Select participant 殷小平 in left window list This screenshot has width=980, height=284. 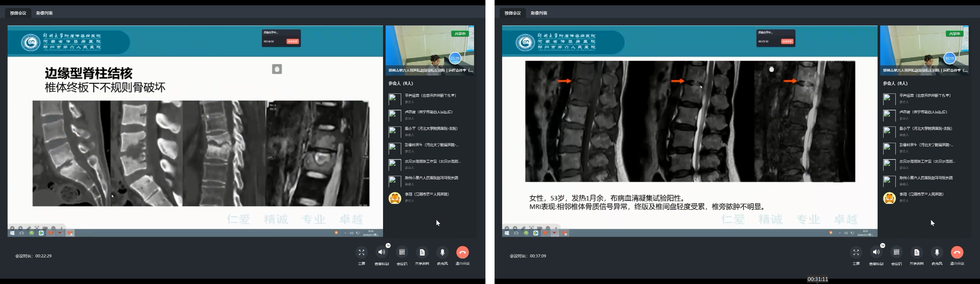(x=430, y=131)
